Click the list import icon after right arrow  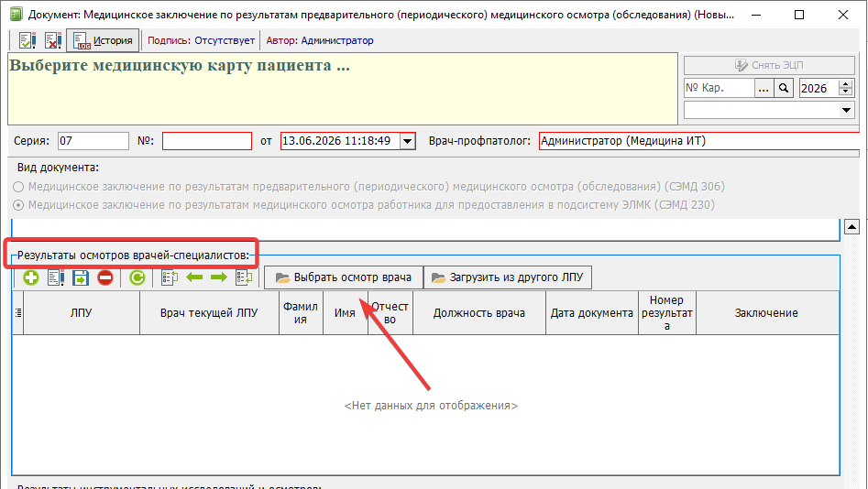tap(244, 277)
